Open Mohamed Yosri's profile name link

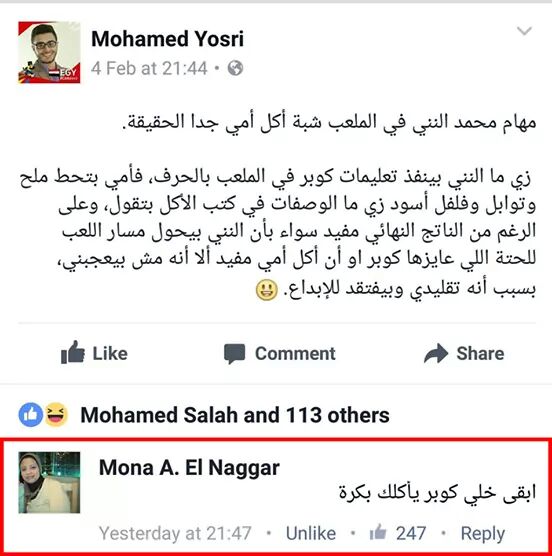[167, 39]
